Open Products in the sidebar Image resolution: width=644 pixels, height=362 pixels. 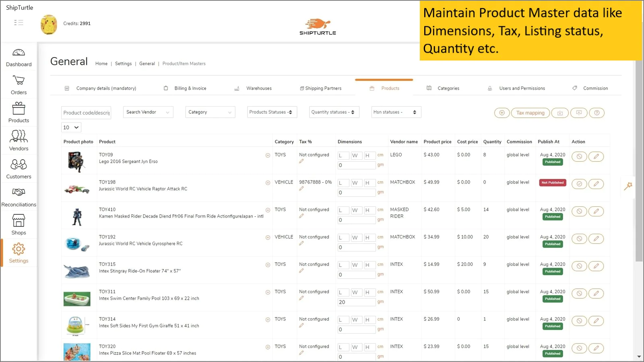click(19, 113)
